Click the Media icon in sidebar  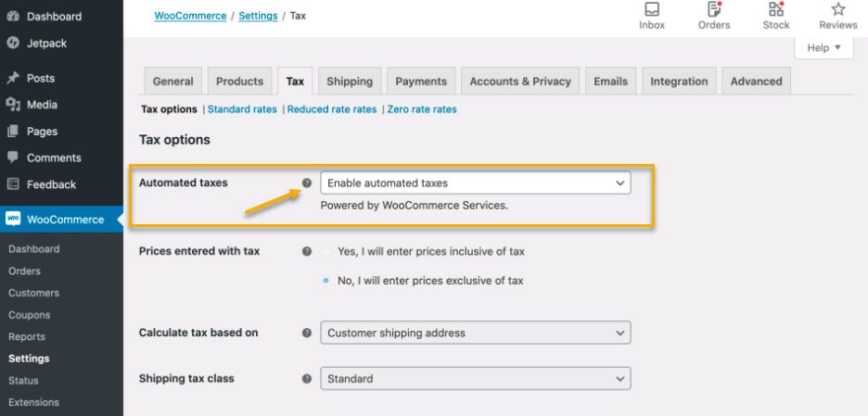pos(13,105)
